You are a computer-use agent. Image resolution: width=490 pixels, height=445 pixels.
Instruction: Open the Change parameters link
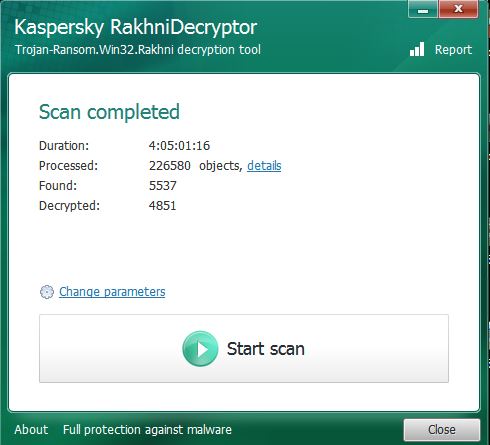[x=112, y=292]
